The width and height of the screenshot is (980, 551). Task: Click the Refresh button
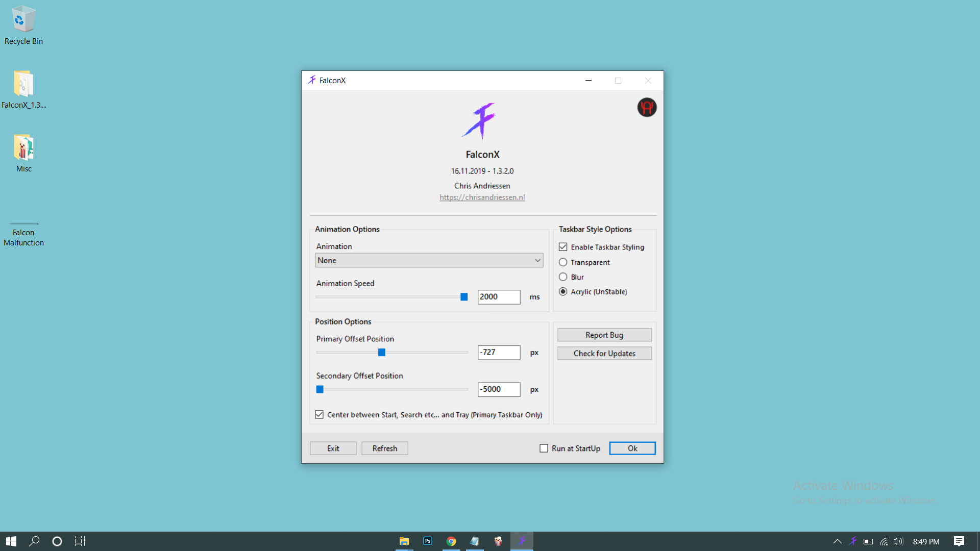[x=385, y=448]
